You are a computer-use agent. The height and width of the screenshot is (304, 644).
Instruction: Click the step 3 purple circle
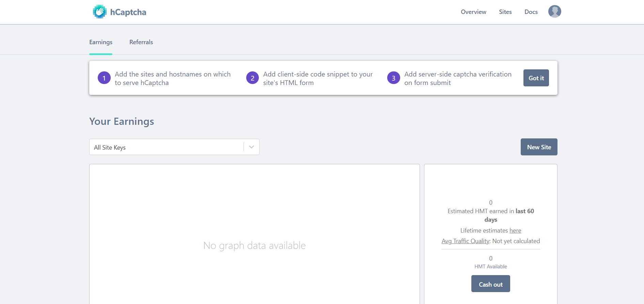(x=393, y=78)
